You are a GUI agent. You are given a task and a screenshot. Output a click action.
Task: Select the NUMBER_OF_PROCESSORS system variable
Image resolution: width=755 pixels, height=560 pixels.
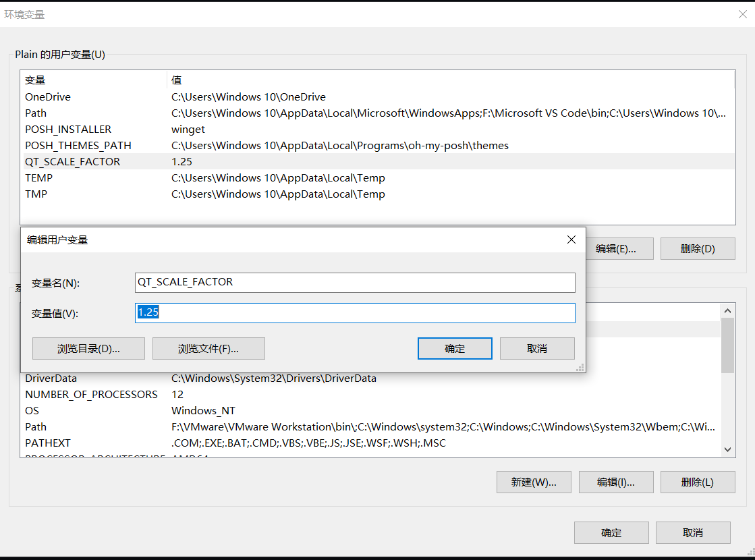pos(91,395)
